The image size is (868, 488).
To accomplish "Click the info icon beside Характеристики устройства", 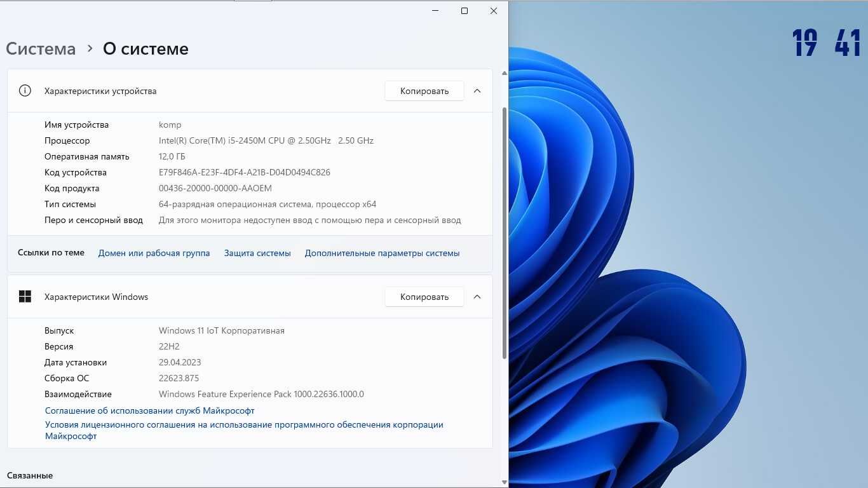I will tap(25, 91).
